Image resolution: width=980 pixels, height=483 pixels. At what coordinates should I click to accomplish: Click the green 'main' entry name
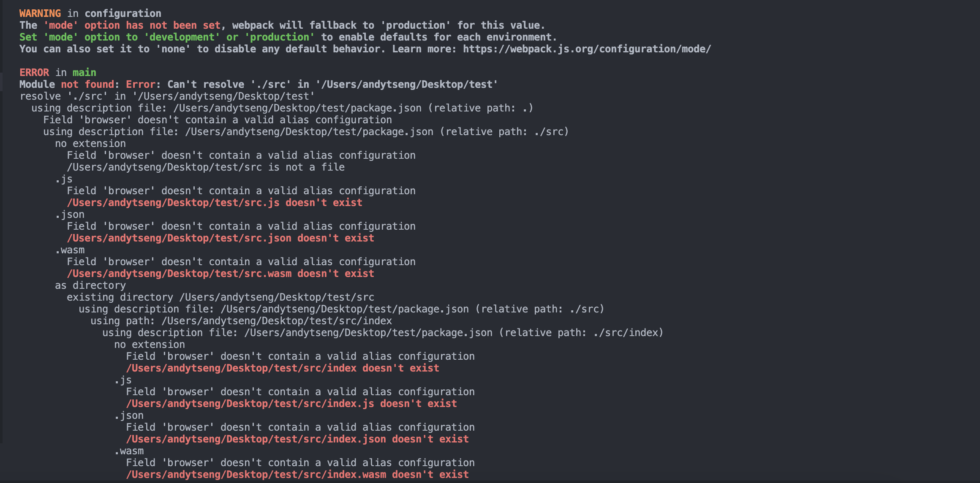pos(84,73)
